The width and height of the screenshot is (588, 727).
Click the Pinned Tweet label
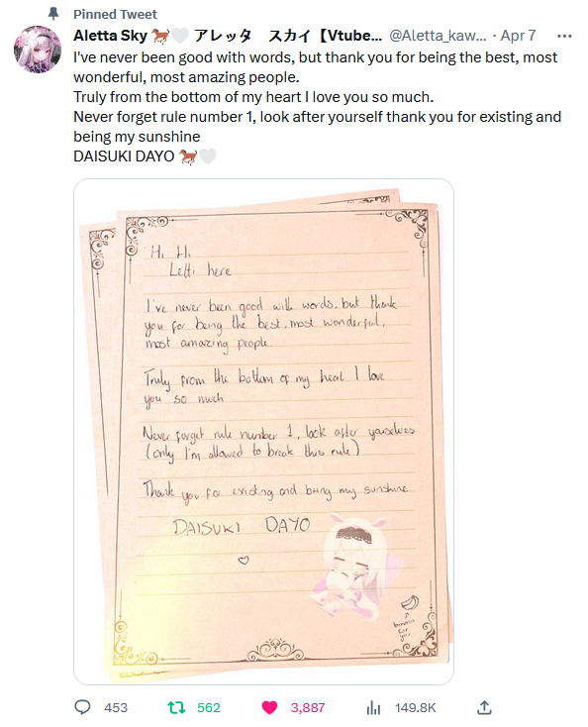point(115,15)
